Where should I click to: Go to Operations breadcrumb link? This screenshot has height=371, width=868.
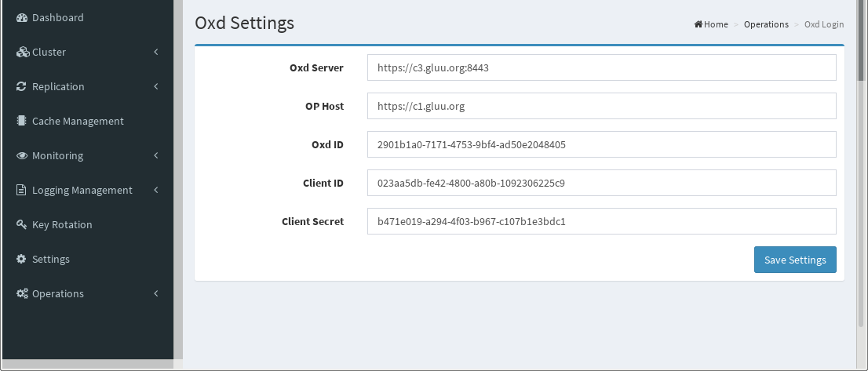766,24
